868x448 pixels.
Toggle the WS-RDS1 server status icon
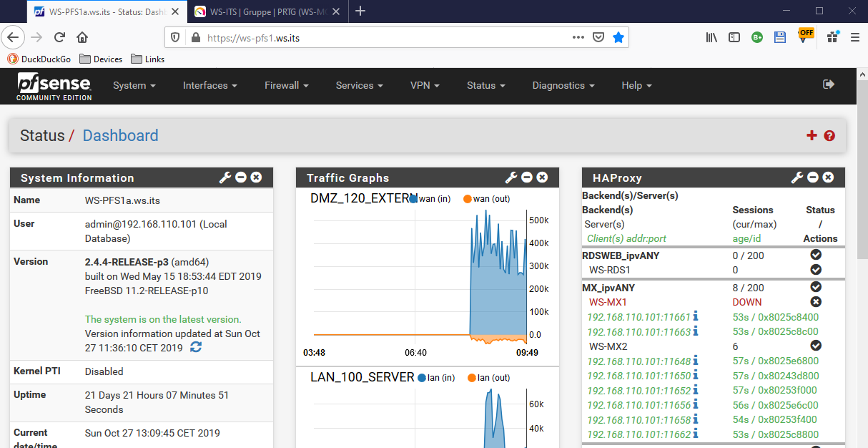pyautogui.click(x=816, y=270)
